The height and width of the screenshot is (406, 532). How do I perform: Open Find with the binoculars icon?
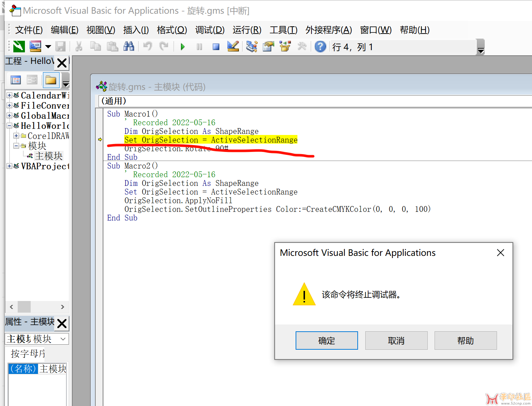[129, 47]
